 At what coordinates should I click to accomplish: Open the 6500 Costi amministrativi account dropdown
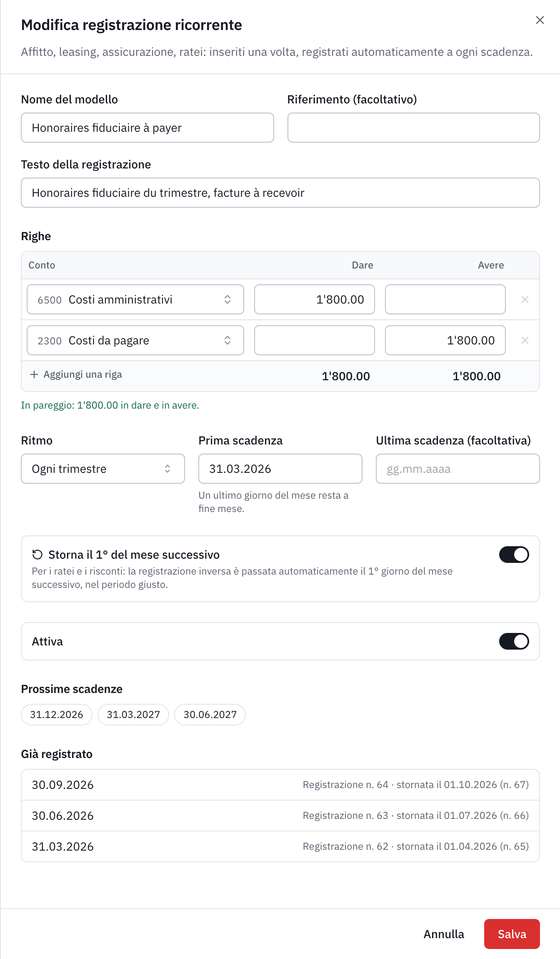(135, 299)
